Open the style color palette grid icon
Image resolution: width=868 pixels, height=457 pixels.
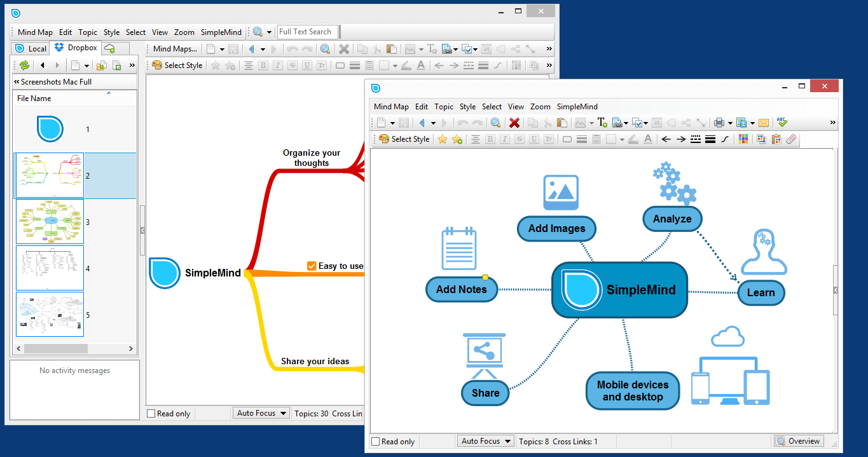743,139
